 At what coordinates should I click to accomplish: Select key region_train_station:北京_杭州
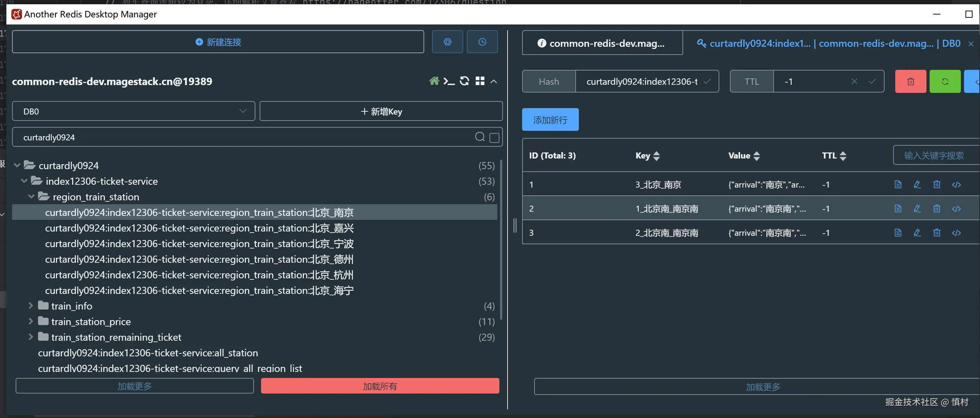click(x=199, y=275)
